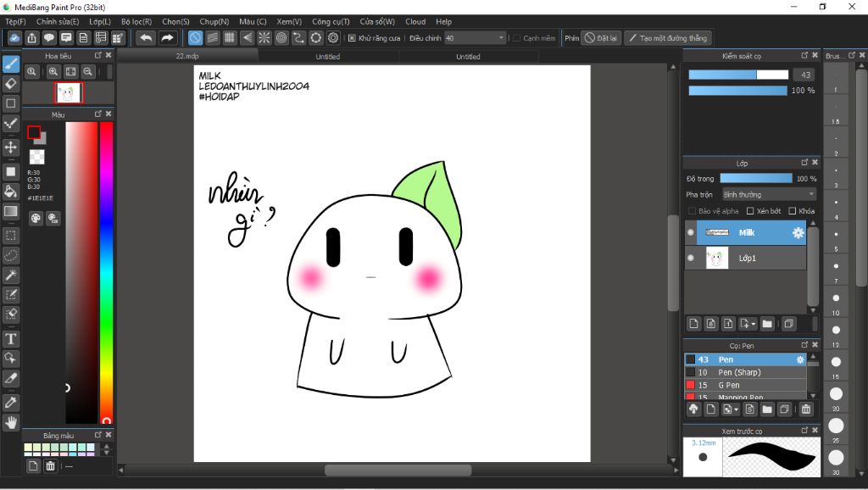This screenshot has width=868, height=490.
Task: Enable the curve snap guide
Action: tap(298, 37)
